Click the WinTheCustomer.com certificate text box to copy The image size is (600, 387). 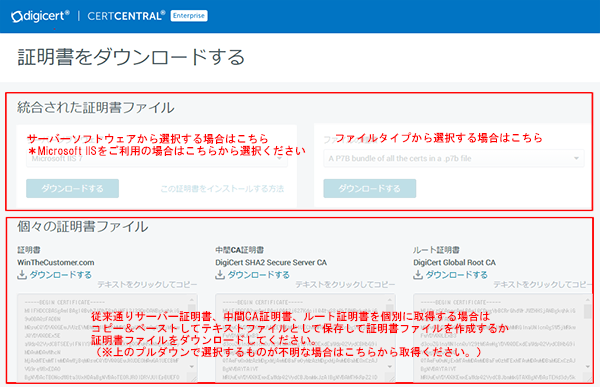tap(107, 338)
